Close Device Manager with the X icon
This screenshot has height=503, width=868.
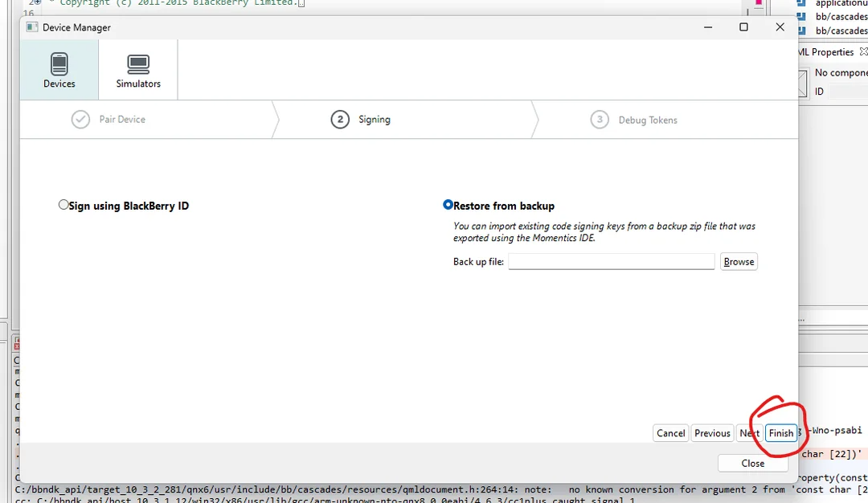point(780,27)
